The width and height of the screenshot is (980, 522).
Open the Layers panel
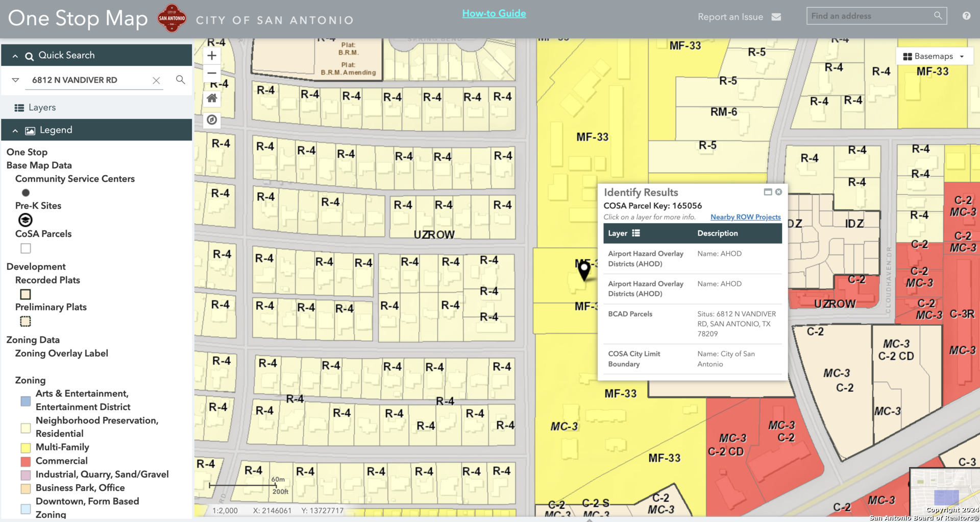pos(42,107)
